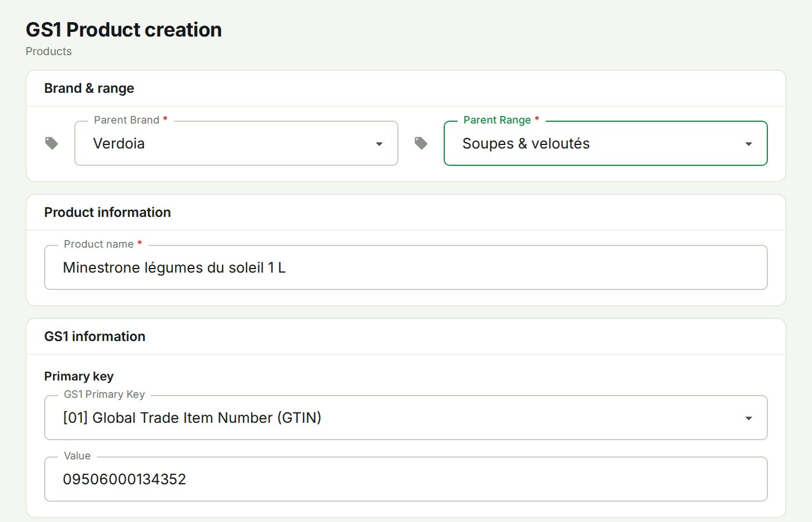
Task: Click the Brand & range section header
Action: click(89, 88)
